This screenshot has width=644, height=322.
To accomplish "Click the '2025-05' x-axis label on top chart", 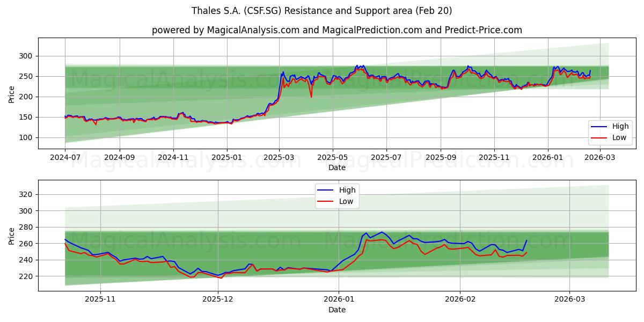I will 332,158.
